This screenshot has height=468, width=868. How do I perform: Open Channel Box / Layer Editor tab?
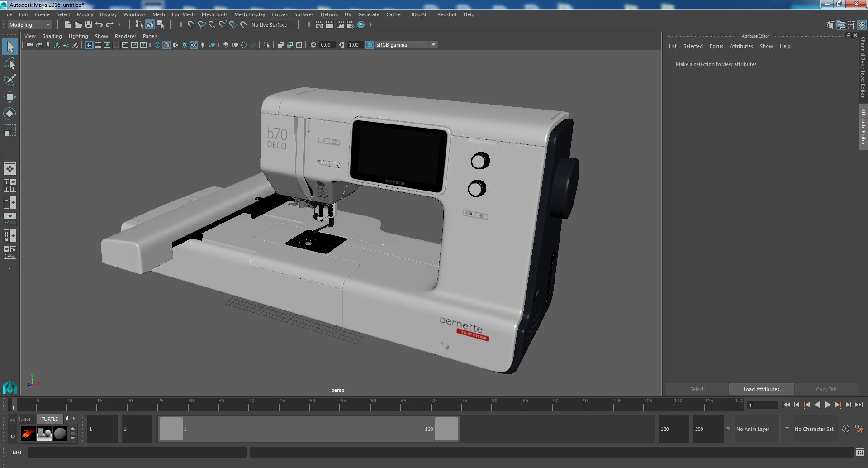click(863, 68)
